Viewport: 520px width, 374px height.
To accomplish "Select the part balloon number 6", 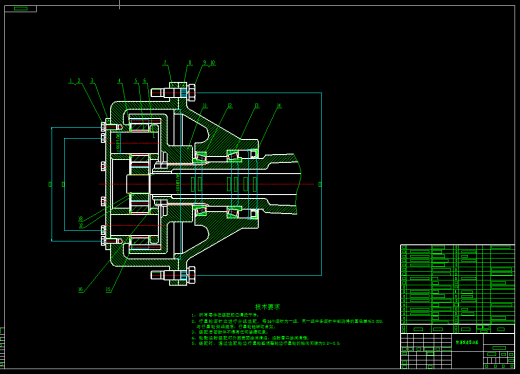I will 144,81.
